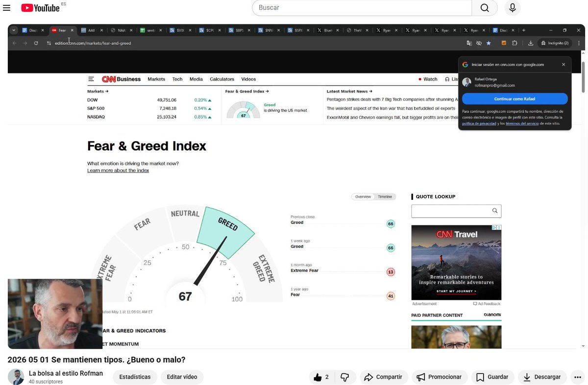Share the video via Compartir button

point(384,377)
